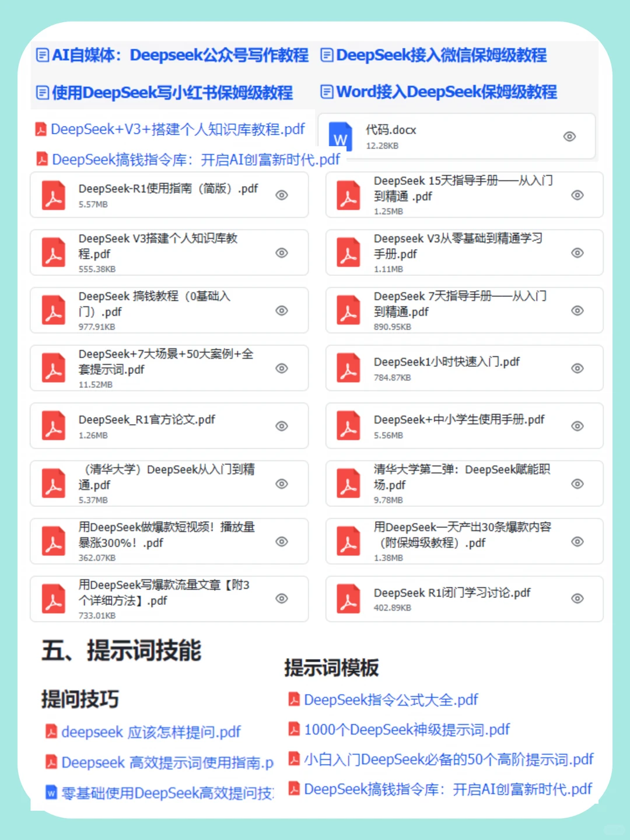
Task: Open DeepSeek接入微信保姆级教程 link
Action: point(442,55)
